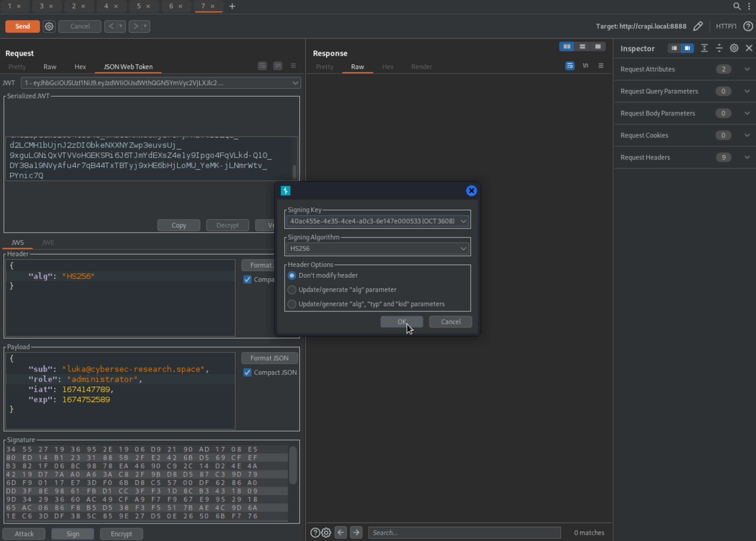Toggle the response word wrap icon

click(x=570, y=66)
